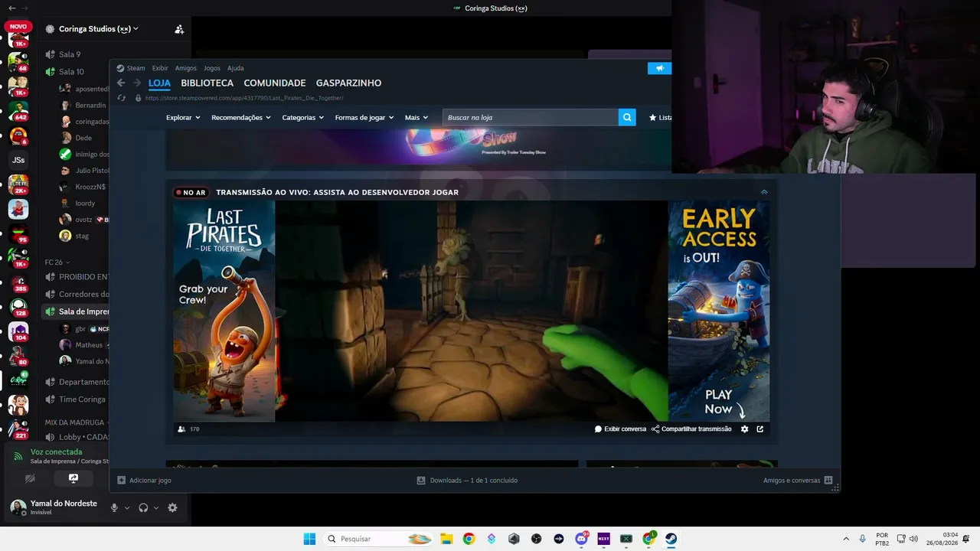Click the Discord screen share button

(x=73, y=478)
